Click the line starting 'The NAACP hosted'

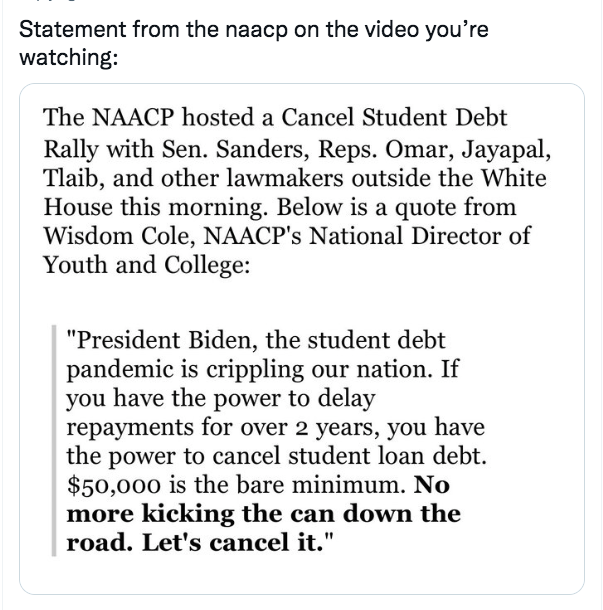pyautogui.click(x=275, y=117)
